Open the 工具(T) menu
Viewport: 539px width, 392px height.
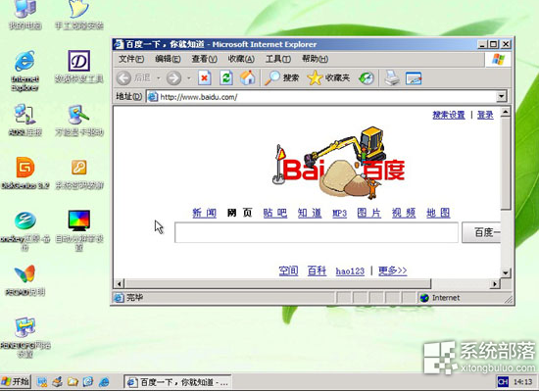277,59
